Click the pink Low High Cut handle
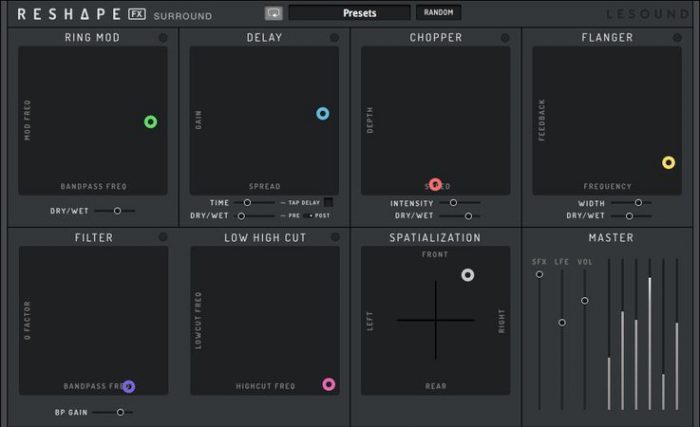This screenshot has width=700, height=427. coord(329,384)
